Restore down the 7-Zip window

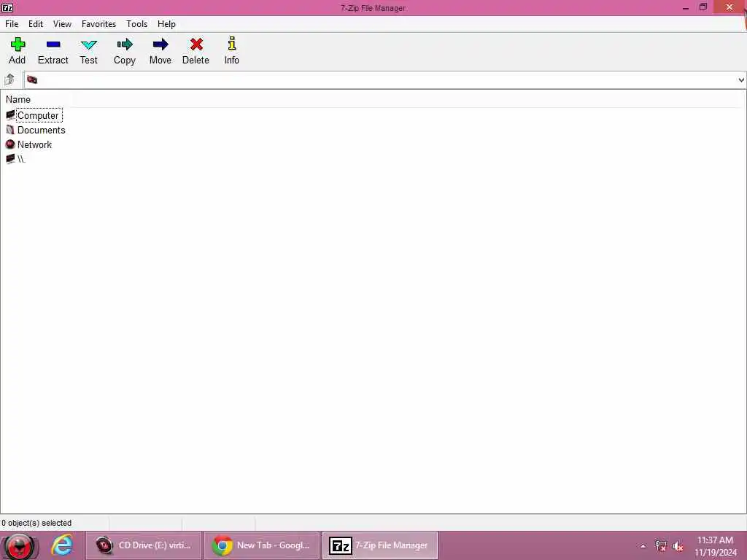point(703,7)
